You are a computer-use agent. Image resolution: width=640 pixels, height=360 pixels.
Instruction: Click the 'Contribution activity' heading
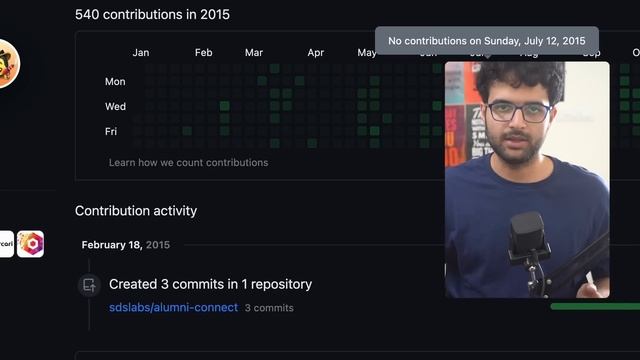pyautogui.click(x=136, y=211)
